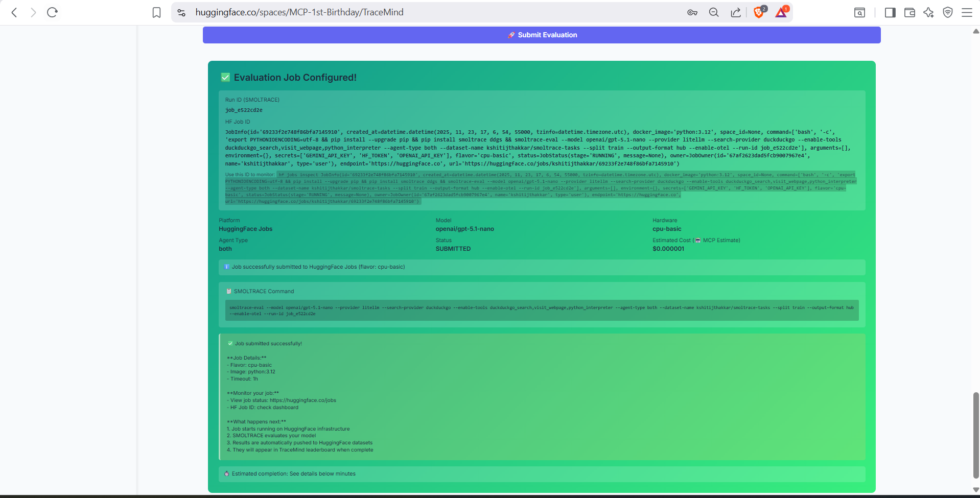The width and height of the screenshot is (980, 498).
Task: Click the Job submitted successfully! line
Action: [x=268, y=344]
